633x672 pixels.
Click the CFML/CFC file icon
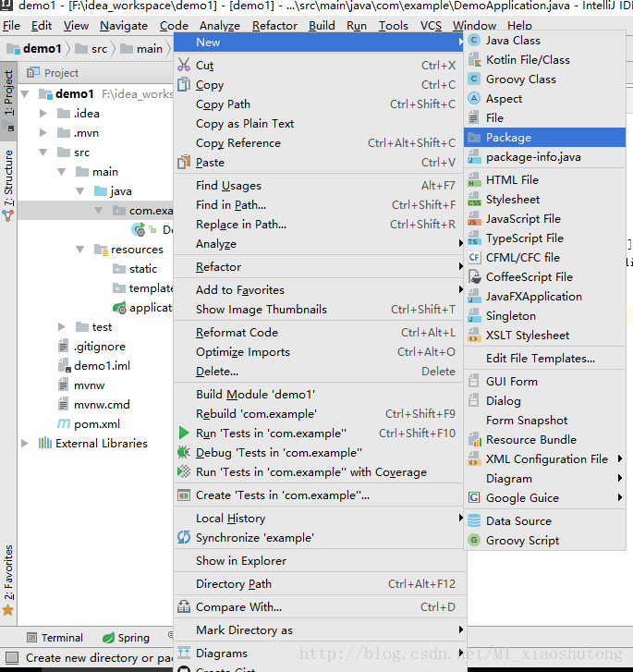tap(473, 257)
